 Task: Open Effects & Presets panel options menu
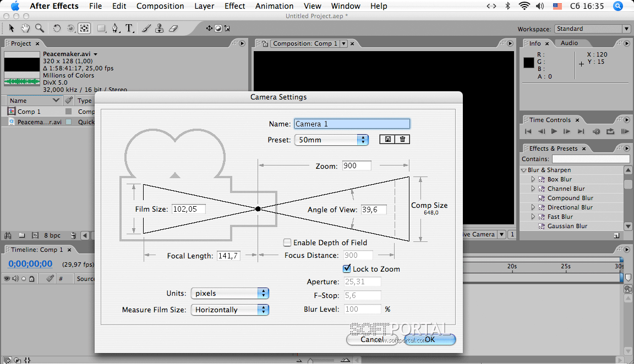[x=627, y=148]
